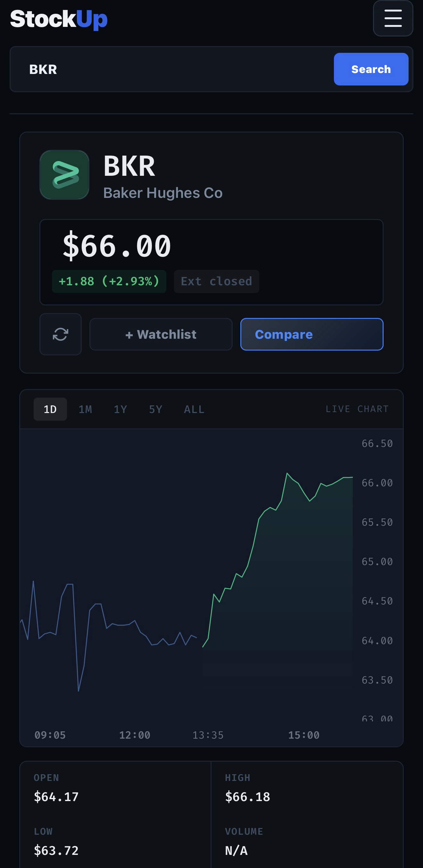Add BKR to Watchlist
Viewport: 423px width, 868px height.
point(161,334)
